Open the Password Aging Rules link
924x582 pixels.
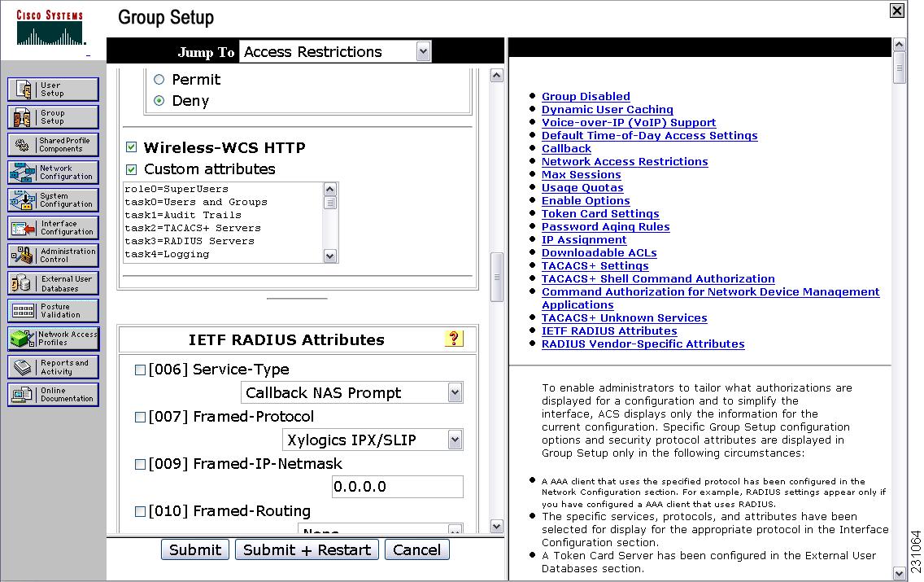(606, 226)
